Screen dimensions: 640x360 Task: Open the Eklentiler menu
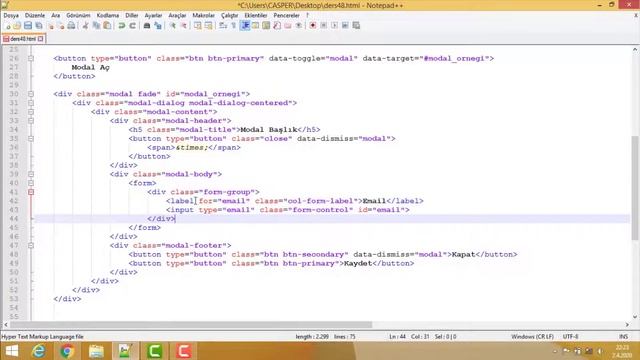point(256,16)
